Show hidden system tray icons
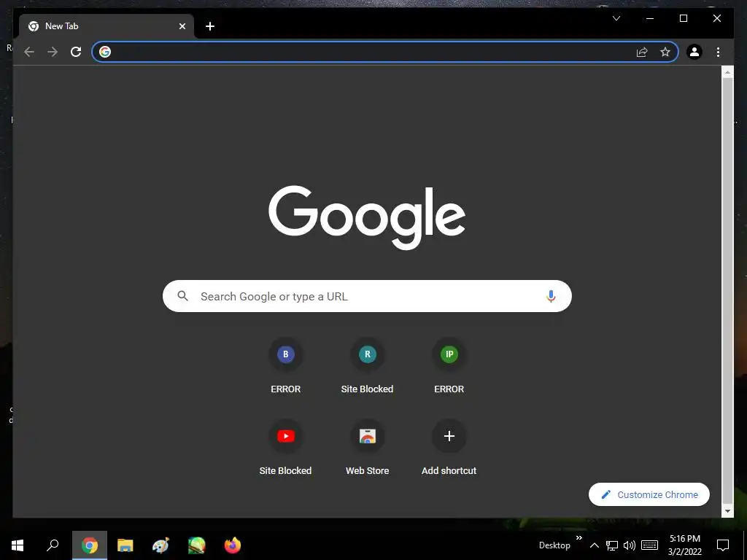Screen dimensions: 747x560 594,545
